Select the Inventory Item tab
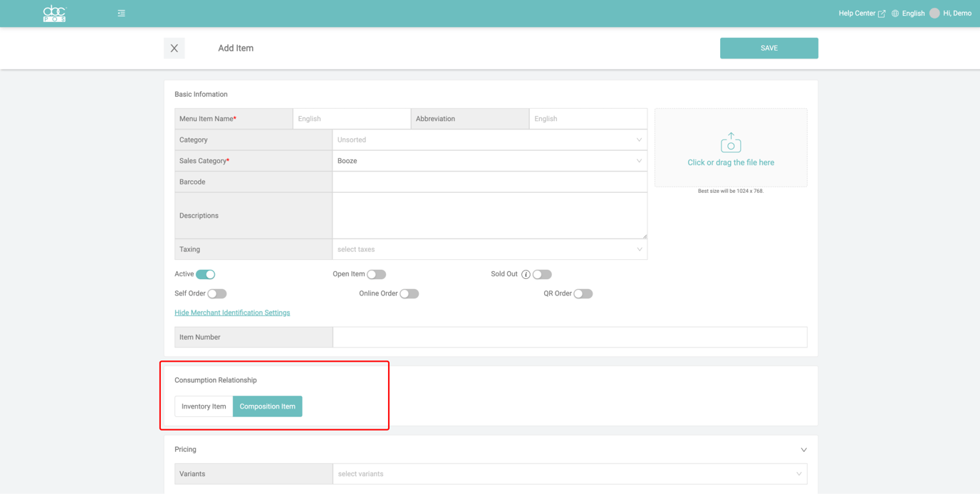Image resolution: width=980 pixels, height=494 pixels. pos(204,406)
